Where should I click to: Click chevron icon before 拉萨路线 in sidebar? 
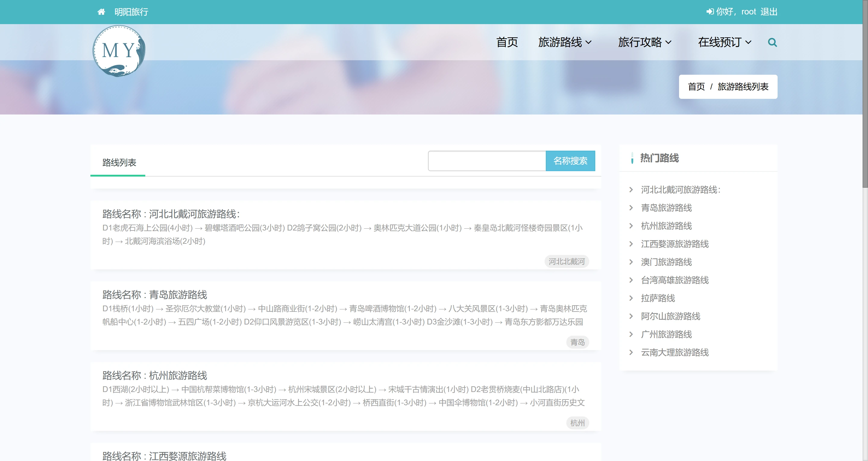click(631, 298)
